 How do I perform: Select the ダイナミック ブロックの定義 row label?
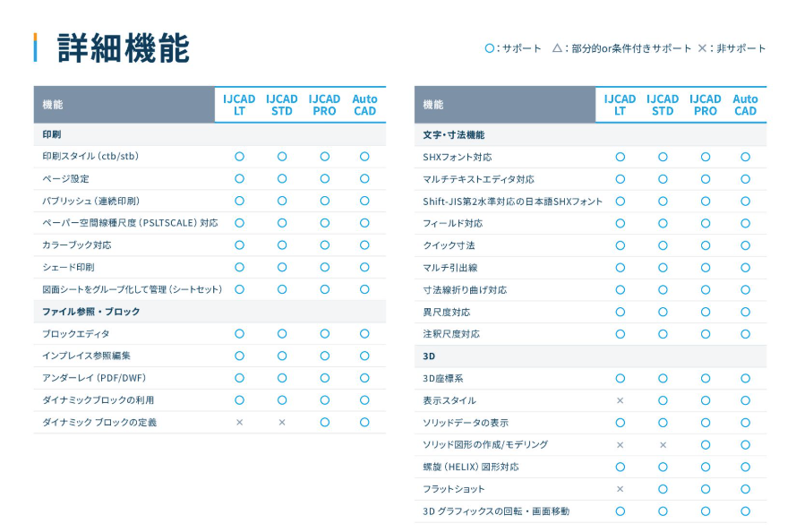(99, 423)
